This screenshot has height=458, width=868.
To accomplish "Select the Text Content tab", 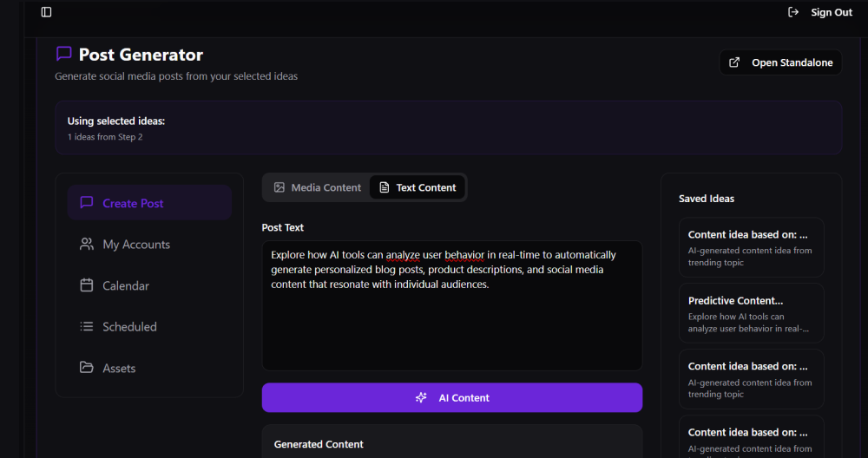I will [x=418, y=187].
